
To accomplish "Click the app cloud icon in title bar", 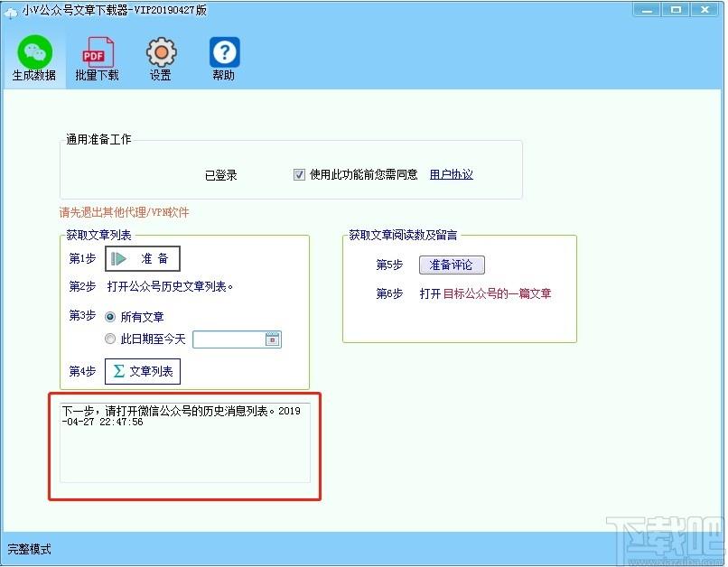I will pyautogui.click(x=10, y=13).
